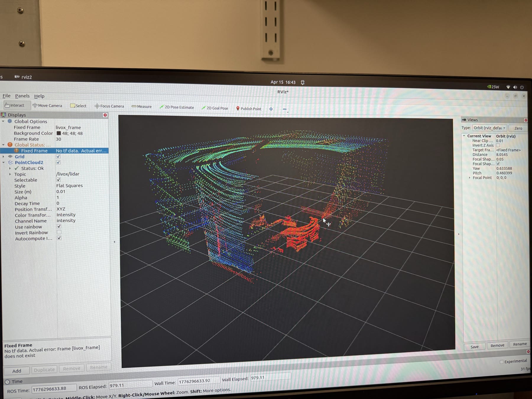
Task: Enable the Invert Z Axis checkbox
Action: coord(498,145)
